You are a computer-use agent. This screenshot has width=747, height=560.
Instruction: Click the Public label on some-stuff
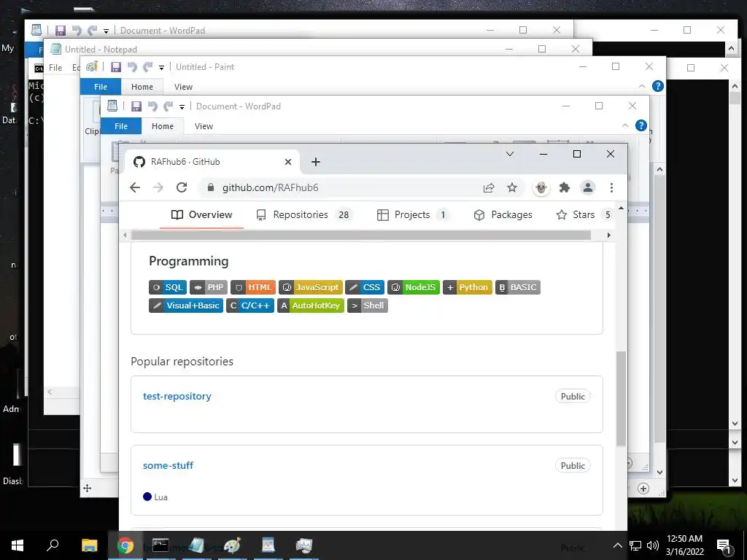click(573, 466)
